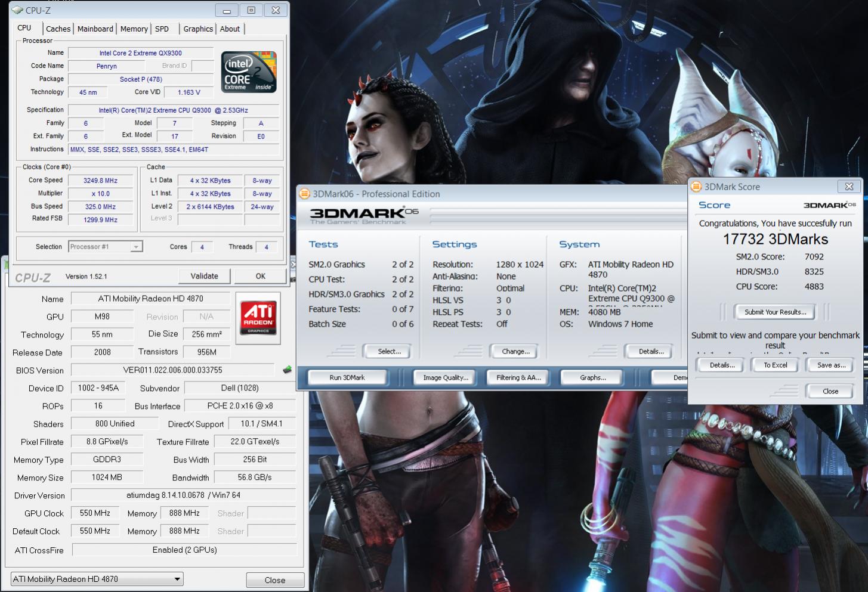Click Save as... in 3DMark Score window
The image size is (868, 592).
click(x=831, y=365)
